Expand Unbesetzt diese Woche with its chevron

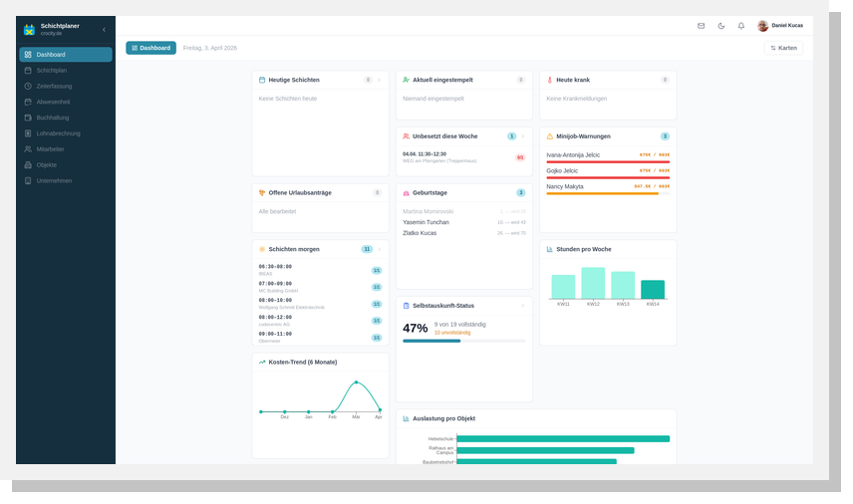[523, 136]
